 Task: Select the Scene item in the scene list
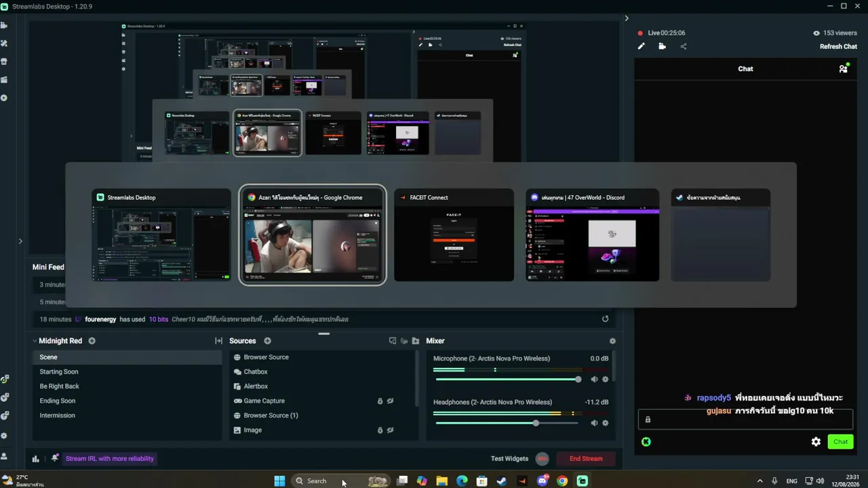(127, 357)
